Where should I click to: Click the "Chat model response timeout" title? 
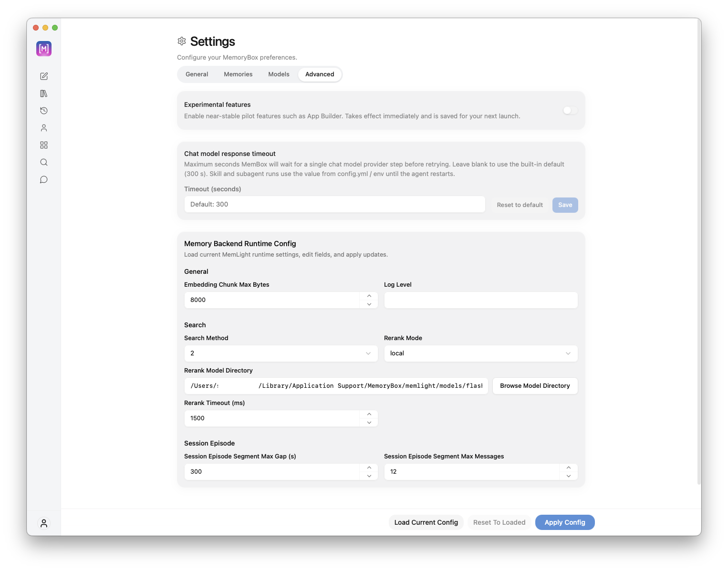(x=230, y=154)
